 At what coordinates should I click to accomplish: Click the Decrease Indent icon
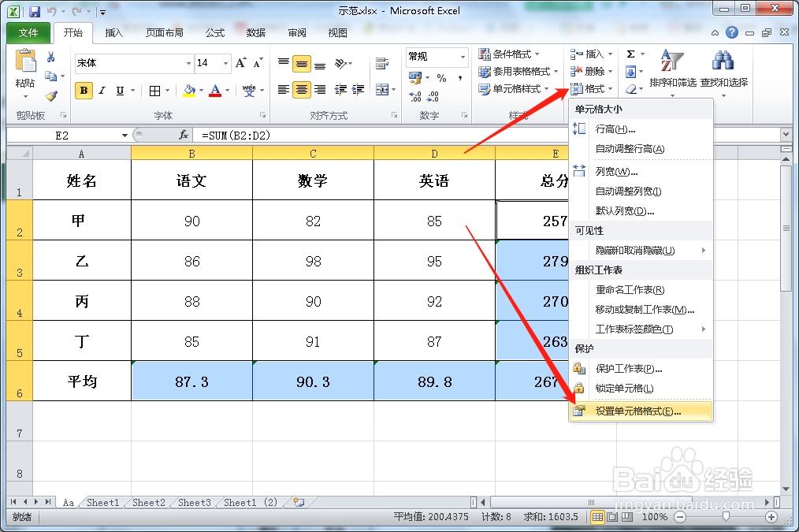[x=340, y=90]
